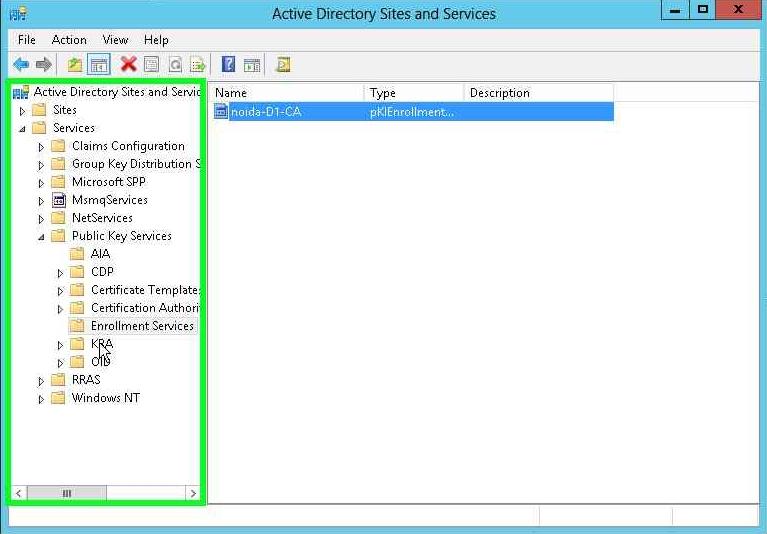The width and height of the screenshot is (767, 534).
Task: Expand the OID node
Action: click(x=60, y=363)
